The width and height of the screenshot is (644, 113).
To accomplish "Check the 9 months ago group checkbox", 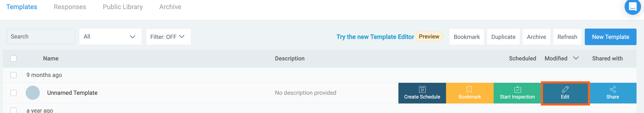I will pyautogui.click(x=13, y=75).
